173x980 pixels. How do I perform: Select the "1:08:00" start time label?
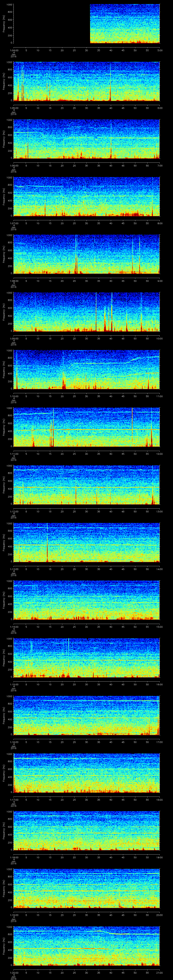(14, 281)
